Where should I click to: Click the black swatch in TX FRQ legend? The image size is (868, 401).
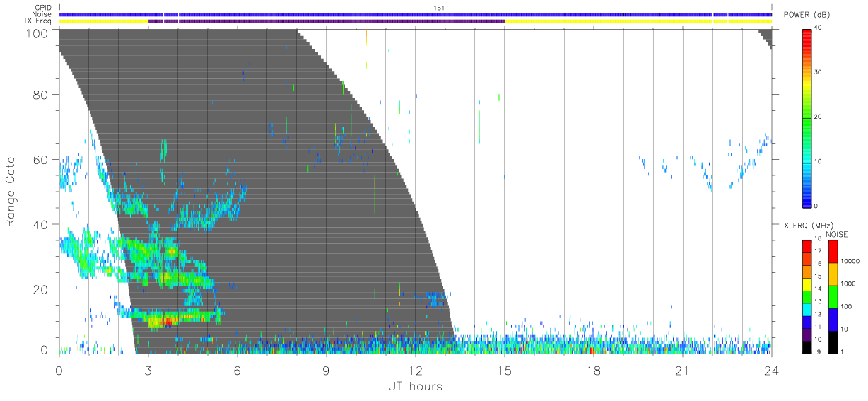point(807,346)
